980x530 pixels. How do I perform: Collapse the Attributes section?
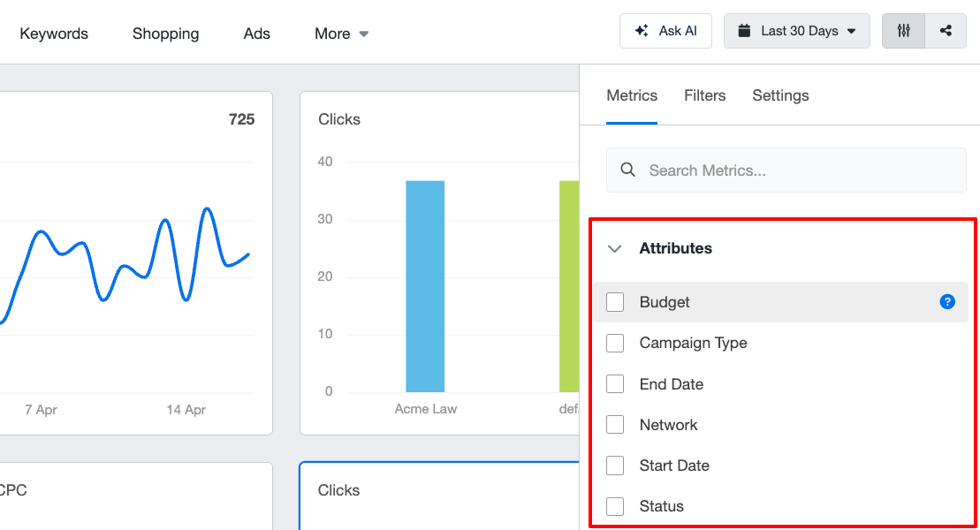point(615,248)
